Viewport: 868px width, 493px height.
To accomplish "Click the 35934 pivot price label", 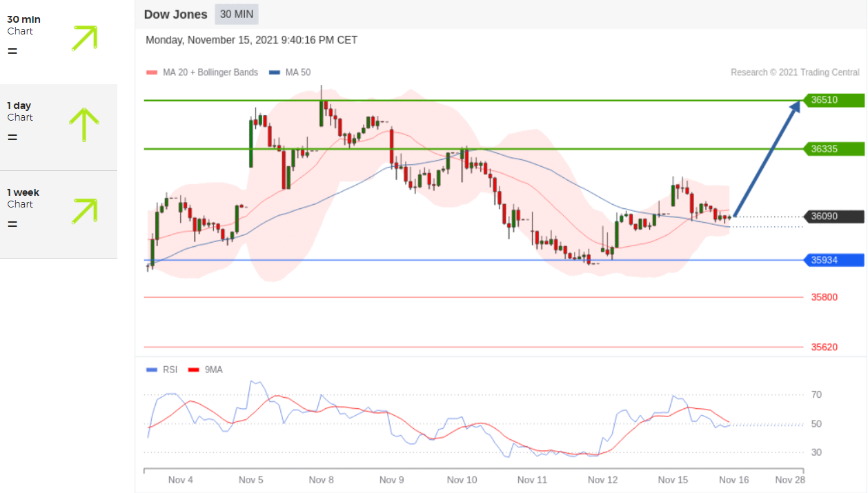I will (834, 260).
